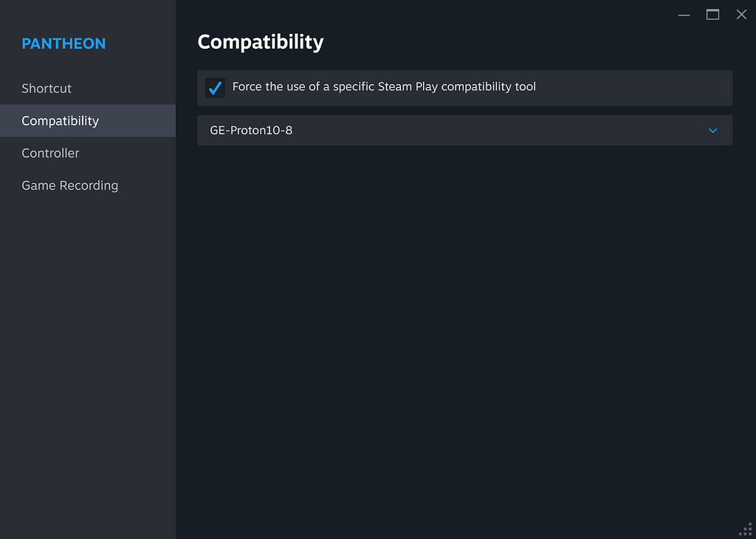
Task: Open the Game Recording tab
Action: pos(69,186)
